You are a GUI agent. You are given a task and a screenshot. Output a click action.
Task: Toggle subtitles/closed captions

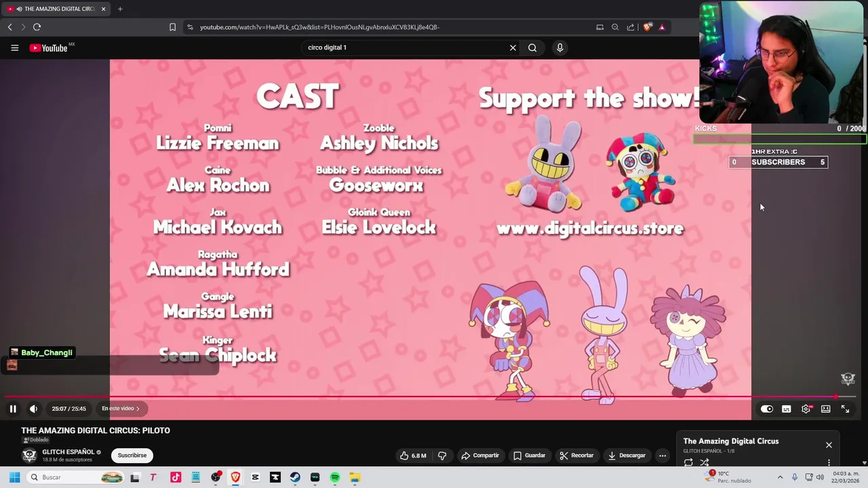pyautogui.click(x=786, y=409)
